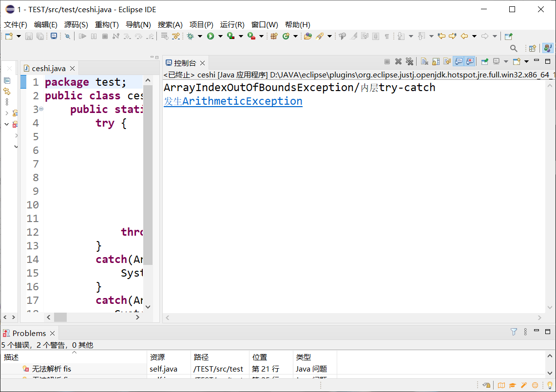Click the magnifier Search icon
This screenshot has height=392, width=556.
[x=514, y=48]
